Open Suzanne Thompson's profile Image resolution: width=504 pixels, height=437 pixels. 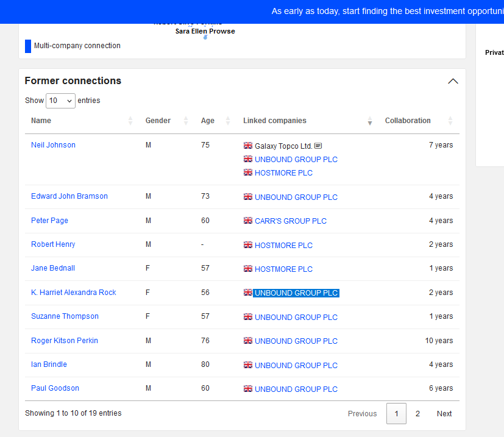(x=65, y=316)
